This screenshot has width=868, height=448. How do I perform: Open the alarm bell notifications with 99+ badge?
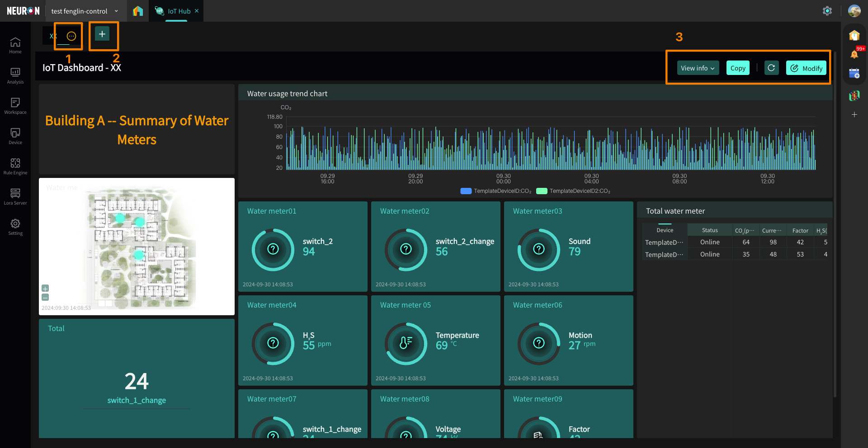pos(854,54)
